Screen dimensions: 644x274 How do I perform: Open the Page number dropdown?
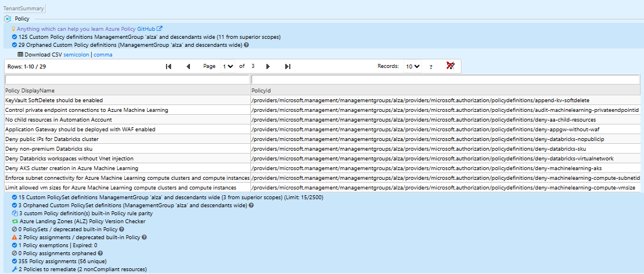coord(228,67)
